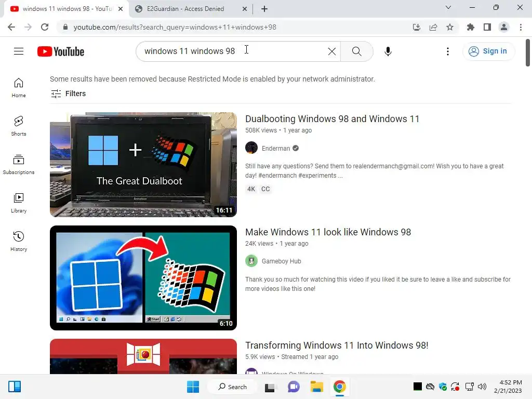Click the page vertical scrollbar

click(528, 53)
